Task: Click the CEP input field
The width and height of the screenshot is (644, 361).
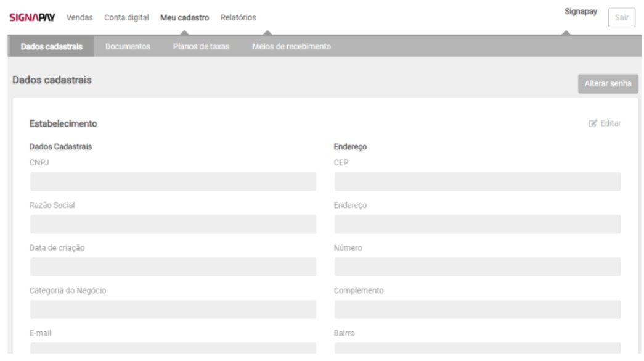Action: pos(477,181)
